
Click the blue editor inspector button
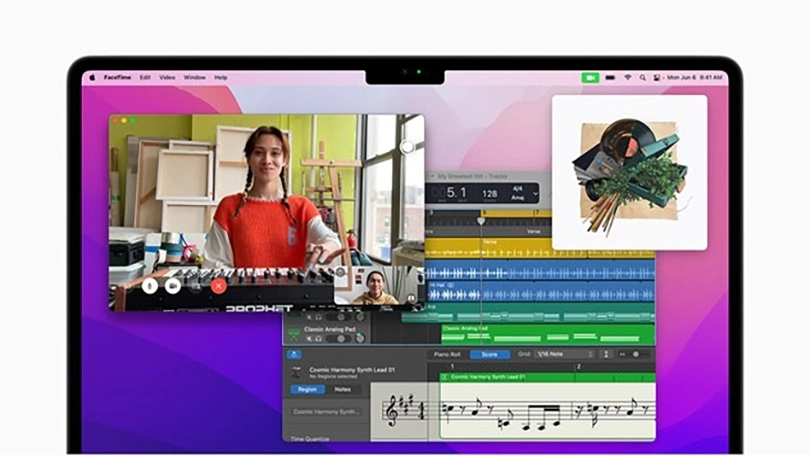pos(294,354)
